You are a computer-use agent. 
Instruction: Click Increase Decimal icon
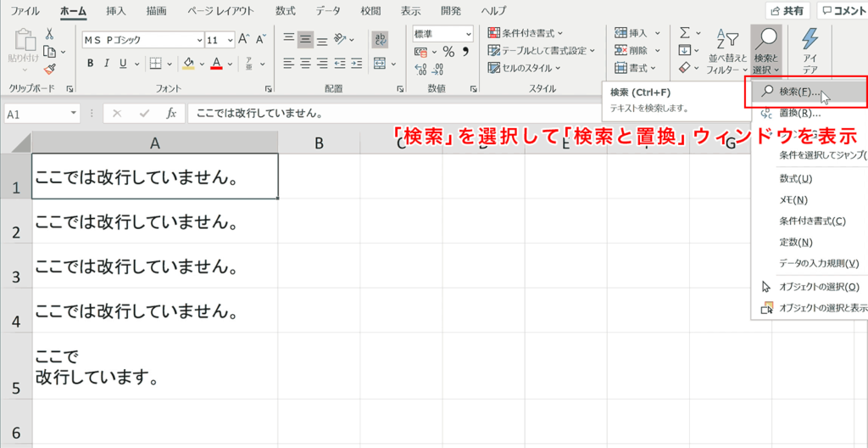pyautogui.click(x=421, y=70)
